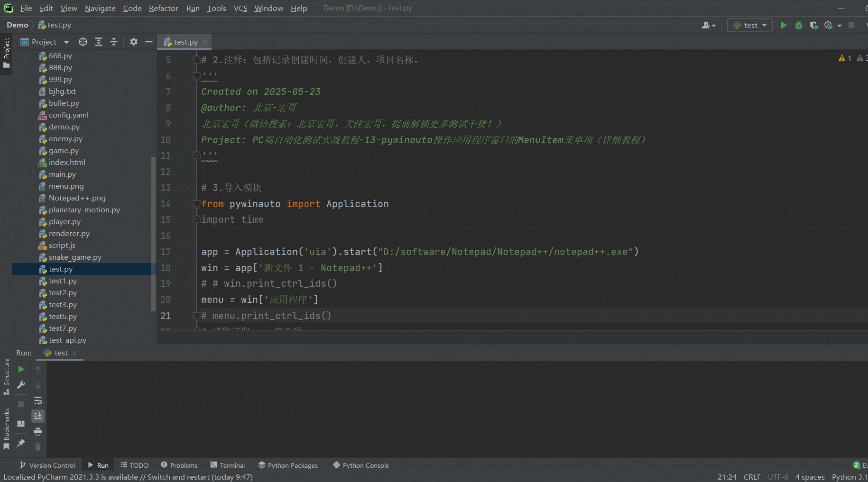Start debugging with the bug icon
The width and height of the screenshot is (868, 482).
(x=799, y=25)
